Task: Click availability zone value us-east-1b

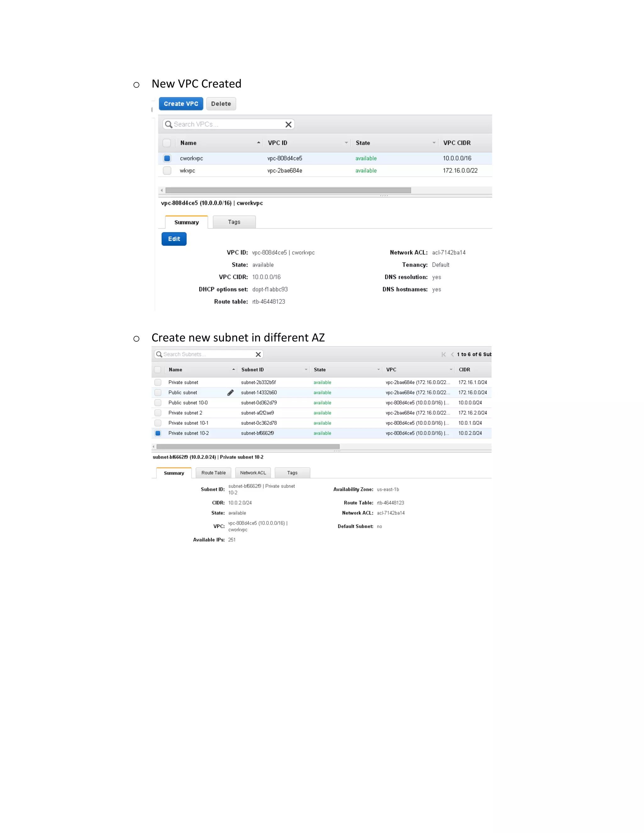Action: (388, 489)
